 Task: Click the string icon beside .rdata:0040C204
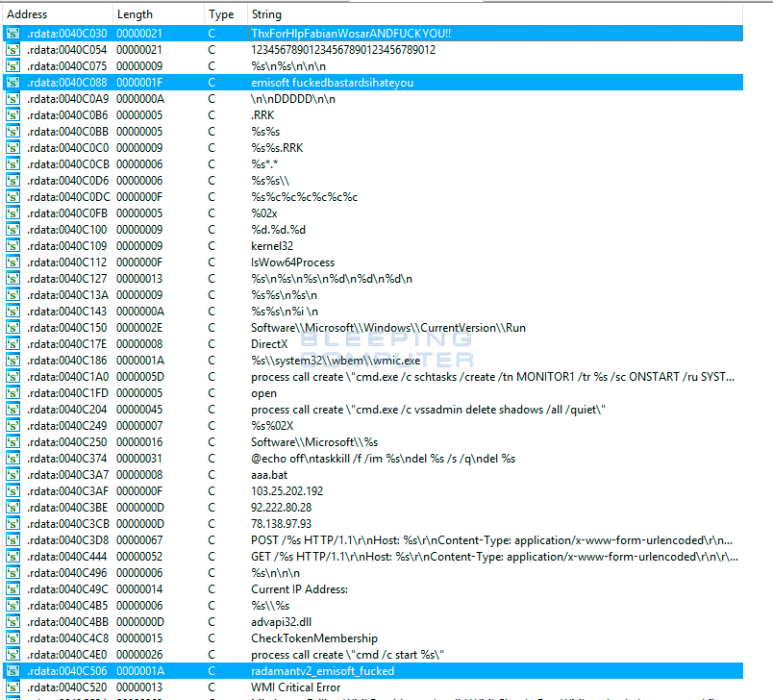click(x=12, y=410)
